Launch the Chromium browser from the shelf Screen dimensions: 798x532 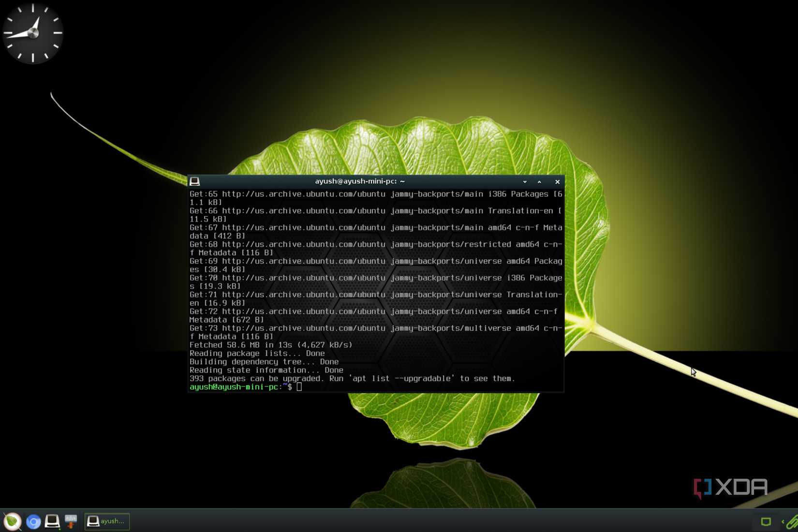[33, 522]
